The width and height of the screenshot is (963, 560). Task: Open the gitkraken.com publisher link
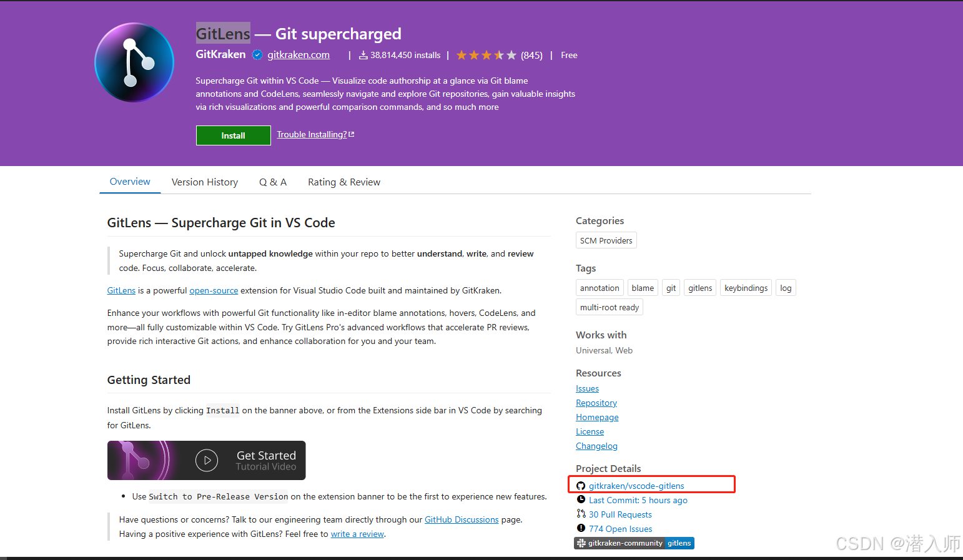[299, 55]
